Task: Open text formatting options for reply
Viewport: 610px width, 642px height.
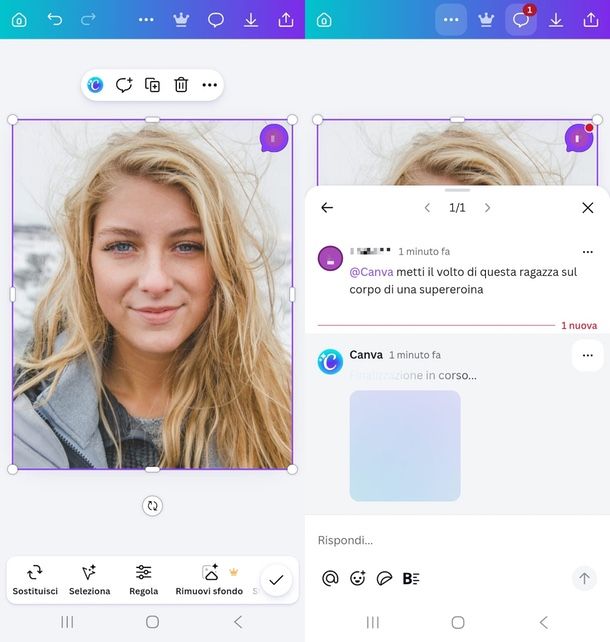Action: 411,579
